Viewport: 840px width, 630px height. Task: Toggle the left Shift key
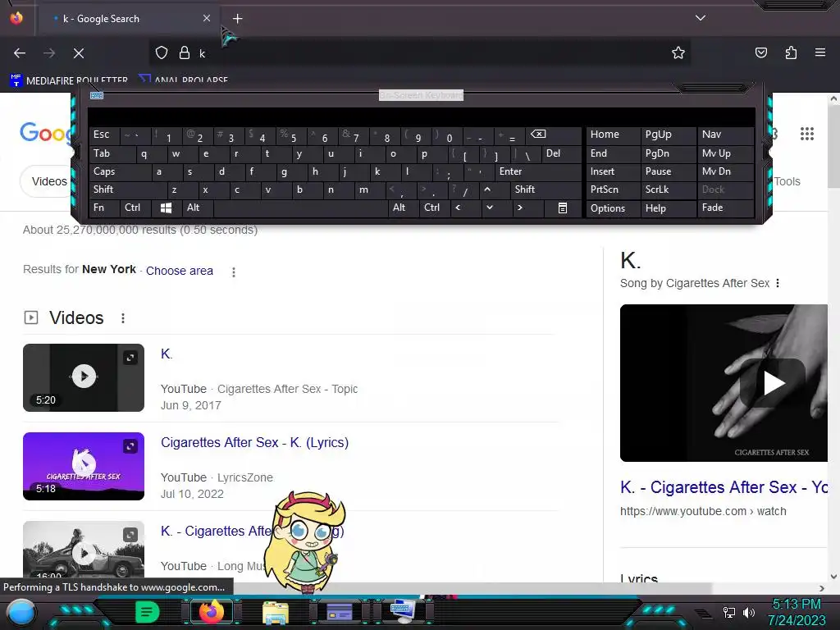coord(127,189)
